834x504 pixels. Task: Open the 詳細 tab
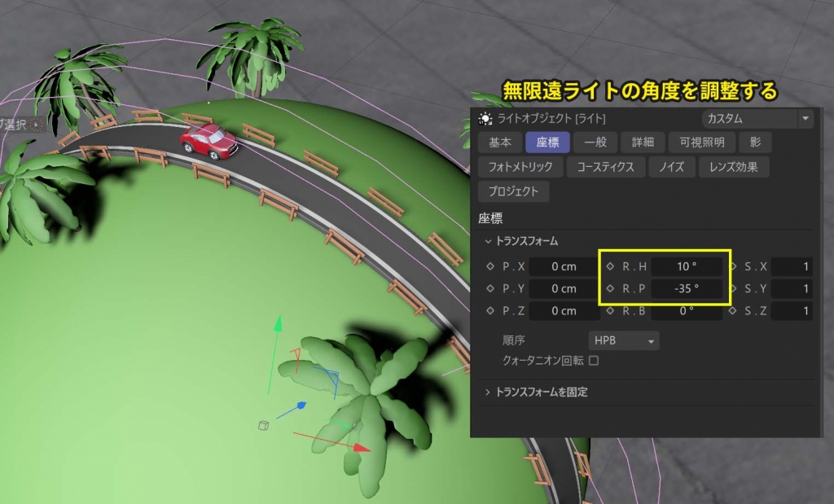[643, 142]
